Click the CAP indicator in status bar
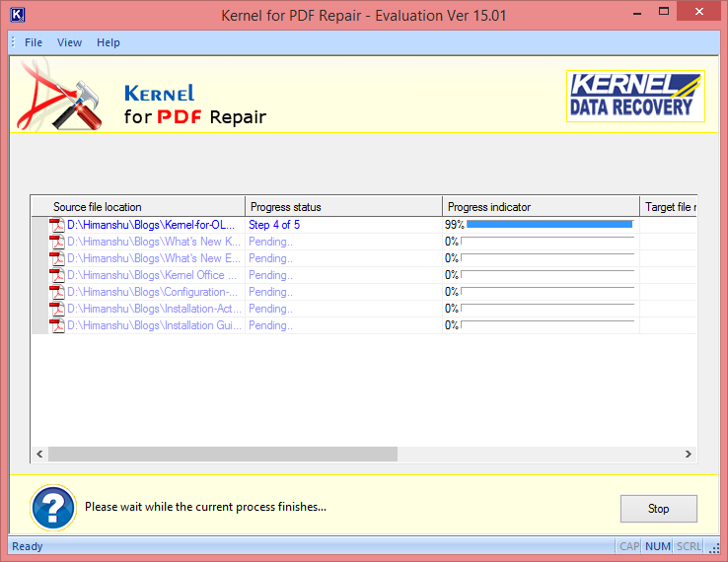Screen dimensions: 728x562 coord(629,546)
